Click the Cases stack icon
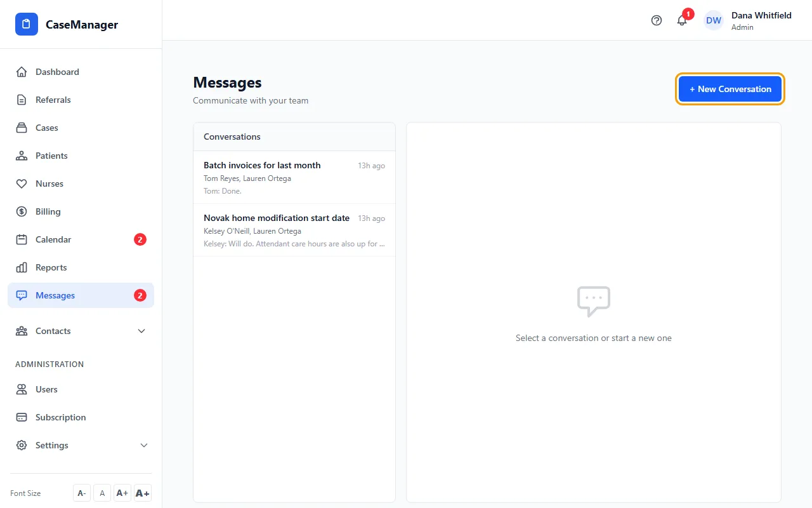 (x=22, y=128)
